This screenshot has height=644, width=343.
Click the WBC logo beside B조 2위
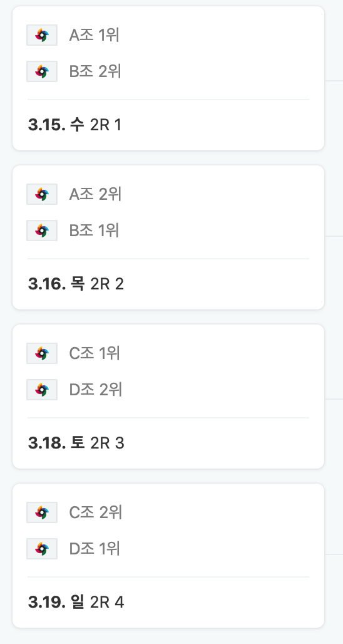[42, 71]
